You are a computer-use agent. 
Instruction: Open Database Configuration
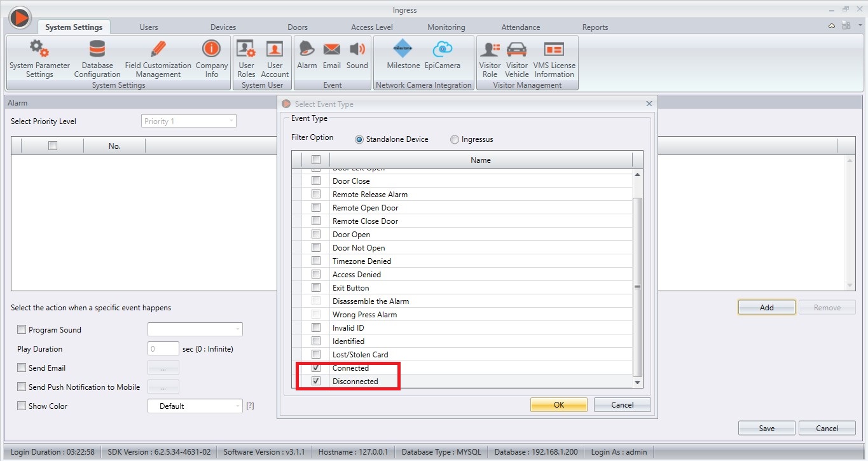(97, 59)
